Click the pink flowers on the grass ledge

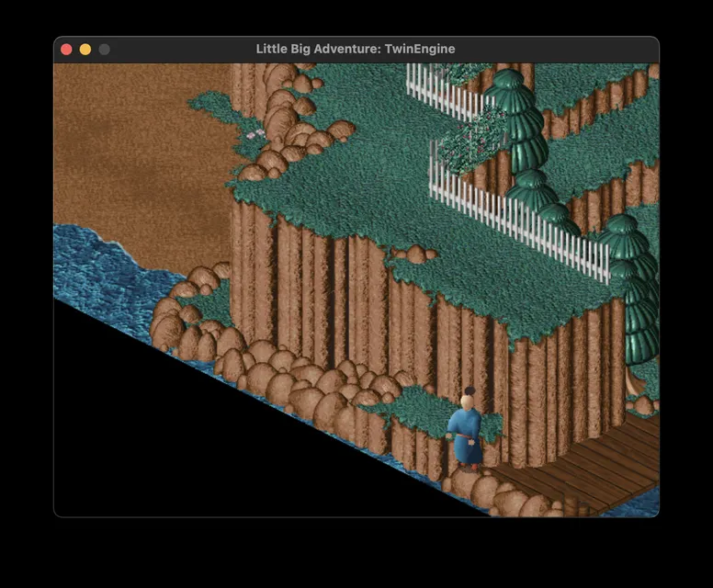click(x=255, y=134)
